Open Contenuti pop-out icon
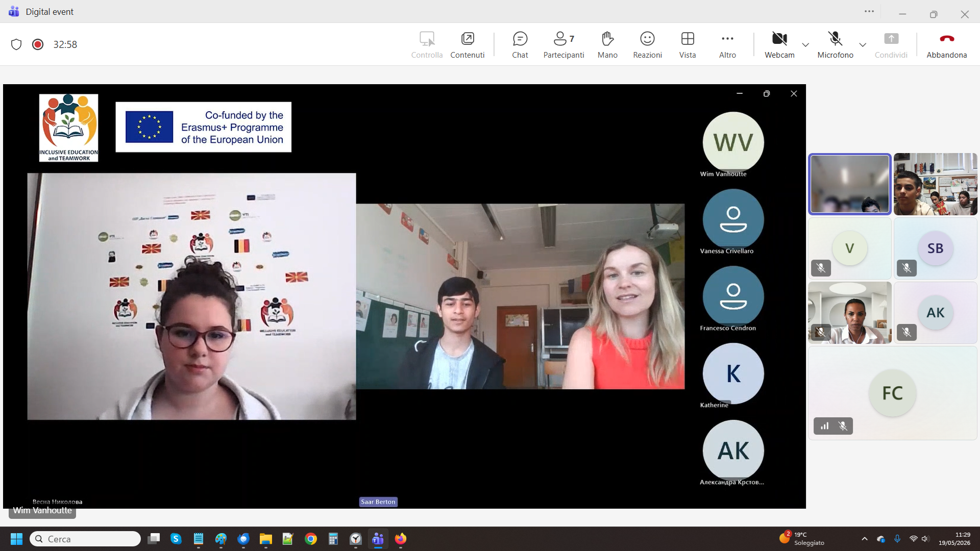The image size is (980, 551). [x=467, y=44]
